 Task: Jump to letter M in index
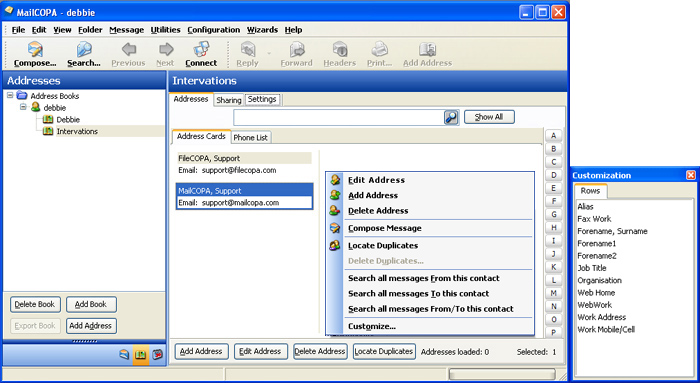click(x=554, y=293)
